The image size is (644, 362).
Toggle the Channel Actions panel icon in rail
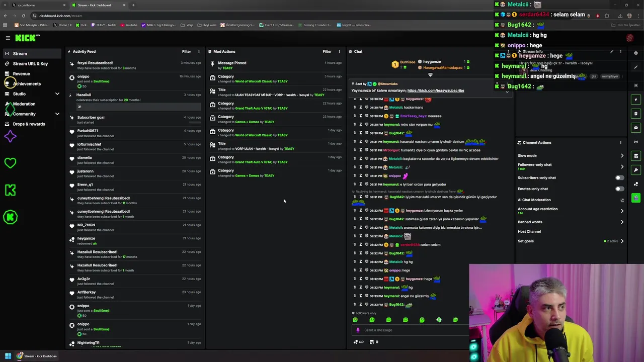point(636,156)
